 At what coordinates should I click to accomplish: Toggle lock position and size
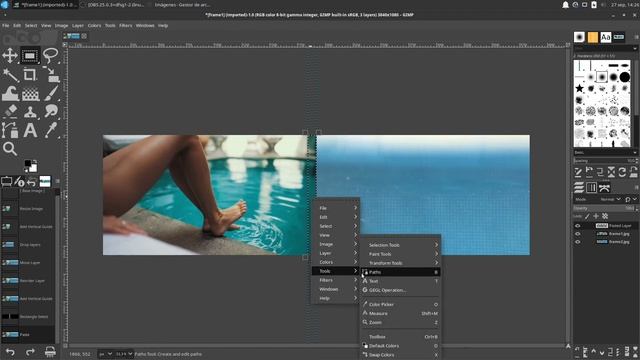[596, 216]
